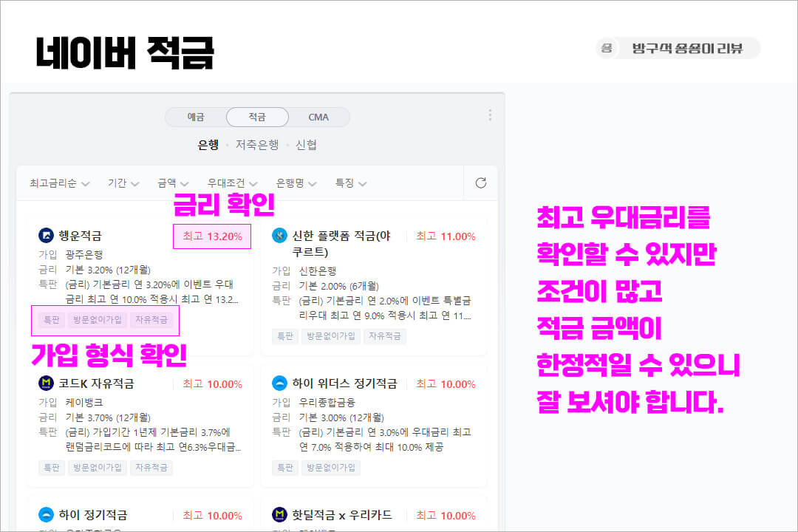This screenshot has width=798, height=532.
Task: Click the 자유적금 tag under 신한 플랫폼 적금
Action: (385, 336)
